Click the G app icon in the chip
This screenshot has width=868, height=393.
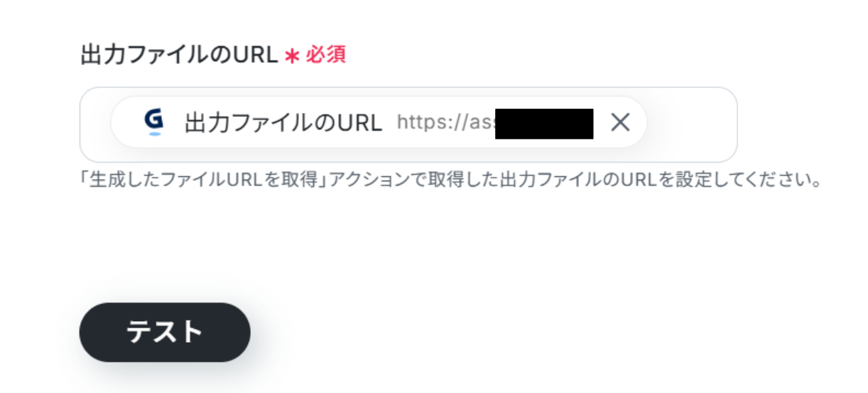coord(153,122)
